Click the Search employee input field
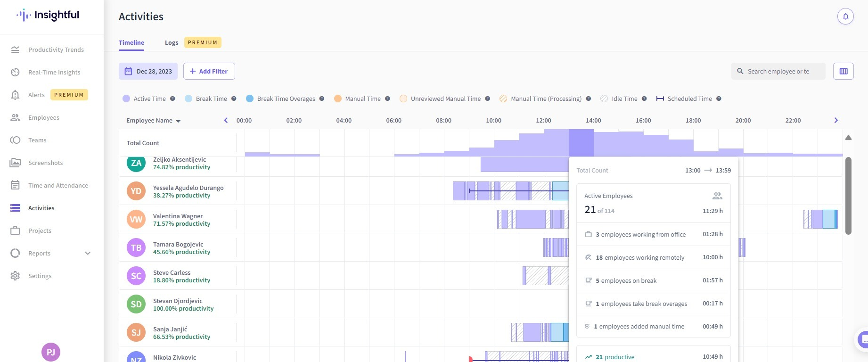The width and height of the screenshot is (868, 362). pyautogui.click(x=778, y=71)
